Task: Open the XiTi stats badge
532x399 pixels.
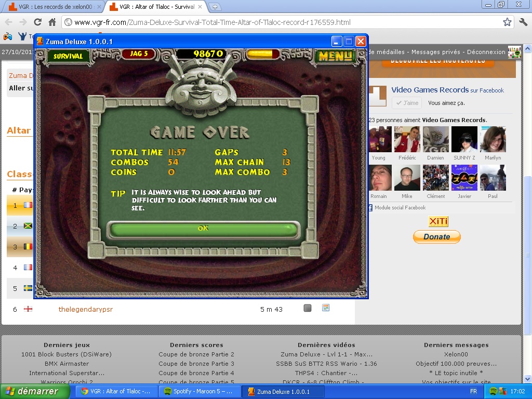Action: tap(438, 222)
